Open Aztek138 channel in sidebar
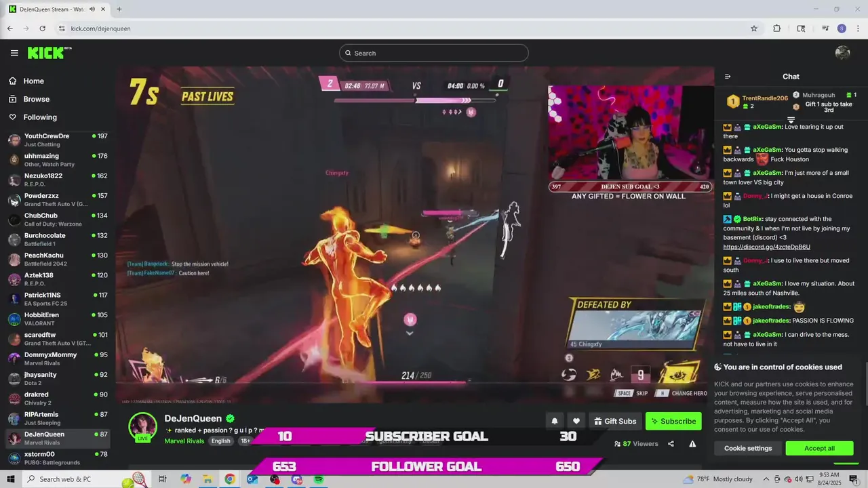 tap(58, 279)
